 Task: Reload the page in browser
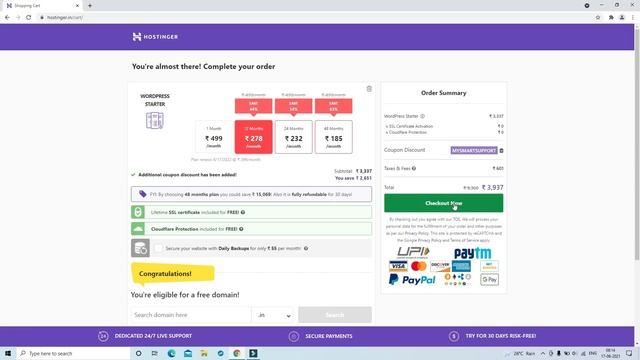[29, 18]
